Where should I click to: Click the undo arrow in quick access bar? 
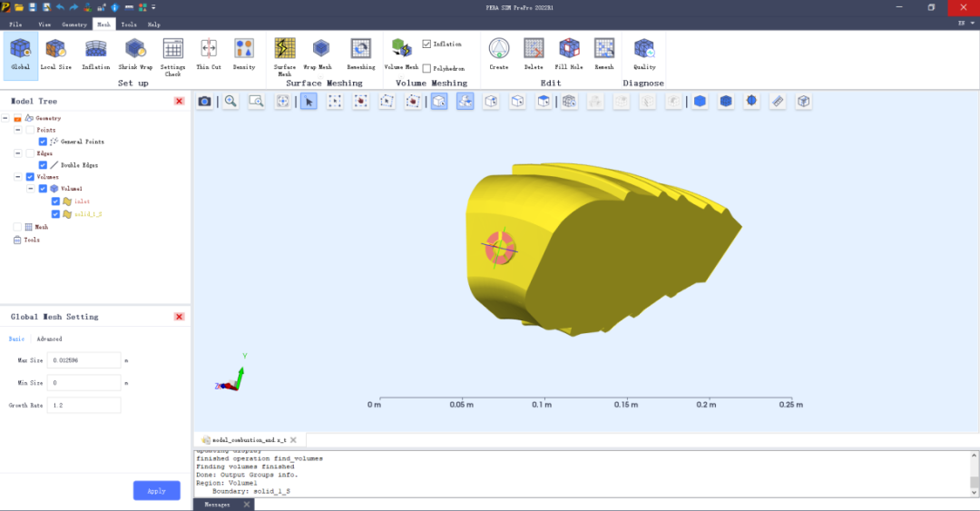coord(60,7)
